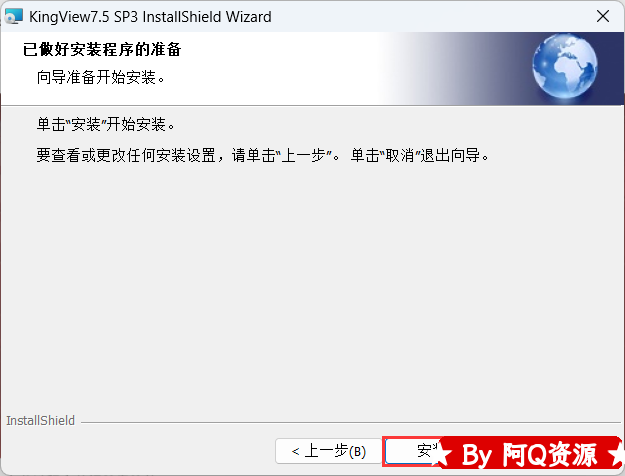Click the sentence about 上一步 settings review
The height and width of the screenshot is (476, 625).
point(188,155)
